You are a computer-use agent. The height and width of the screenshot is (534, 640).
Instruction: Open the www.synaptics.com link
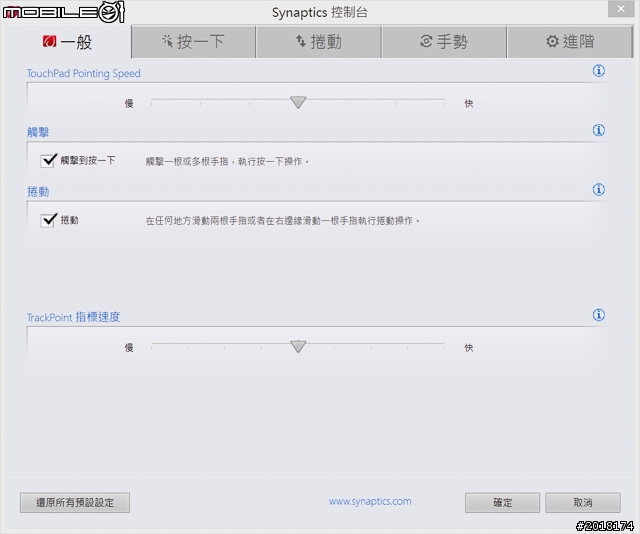370,501
